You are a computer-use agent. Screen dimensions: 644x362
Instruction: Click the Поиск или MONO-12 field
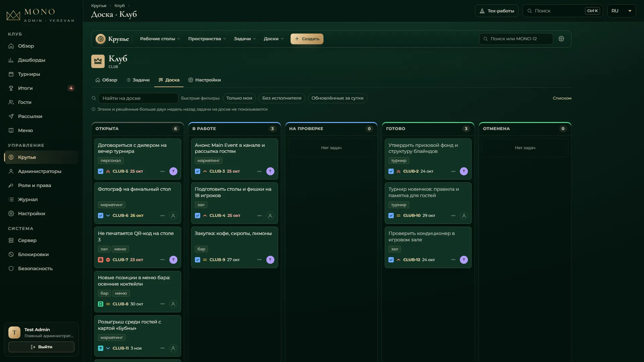[x=516, y=39]
